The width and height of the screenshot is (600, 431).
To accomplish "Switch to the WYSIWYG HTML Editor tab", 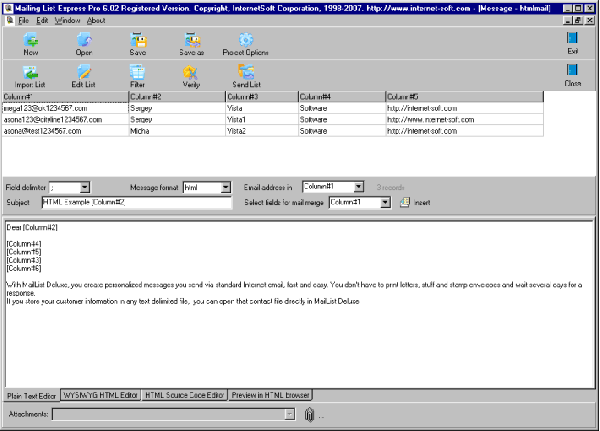I will pos(100,395).
